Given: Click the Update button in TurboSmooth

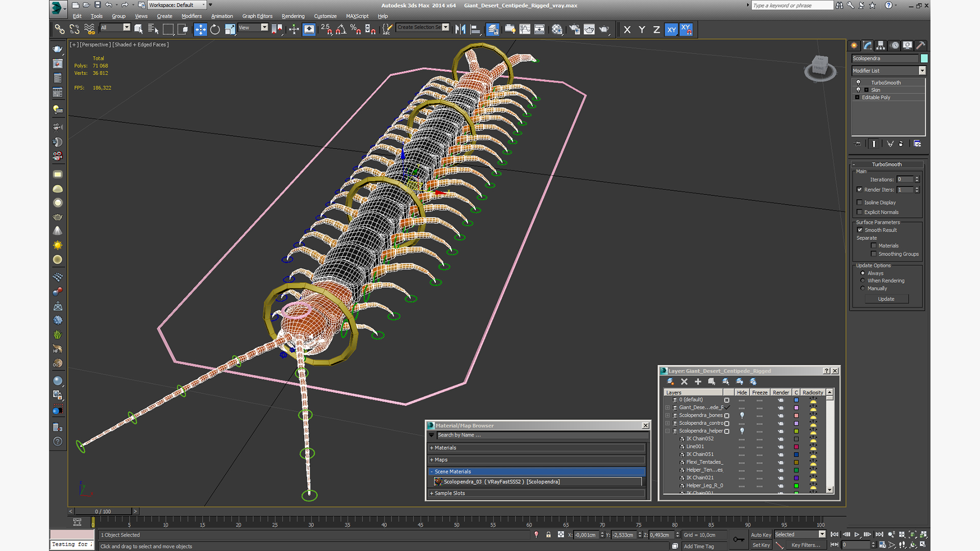Looking at the screenshot, I should [886, 299].
